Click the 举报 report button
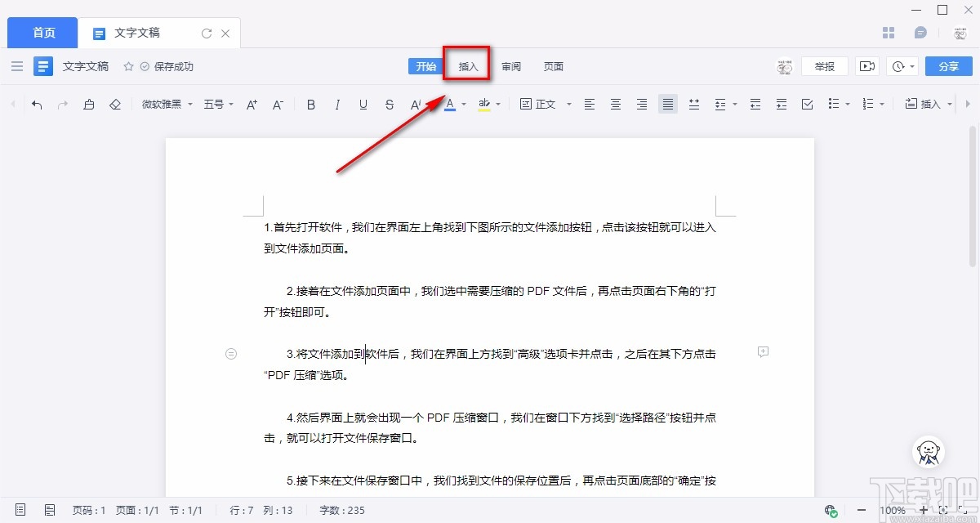Image resolution: width=980 pixels, height=523 pixels. coord(825,65)
